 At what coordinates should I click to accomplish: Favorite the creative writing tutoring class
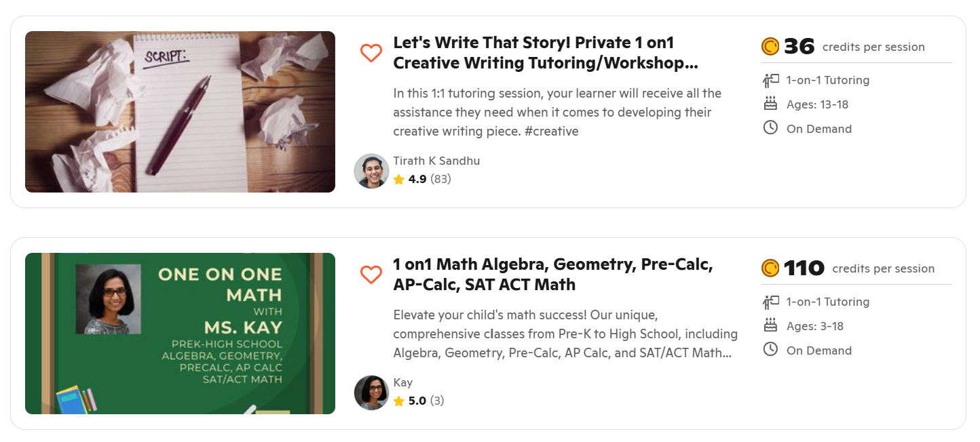[371, 53]
